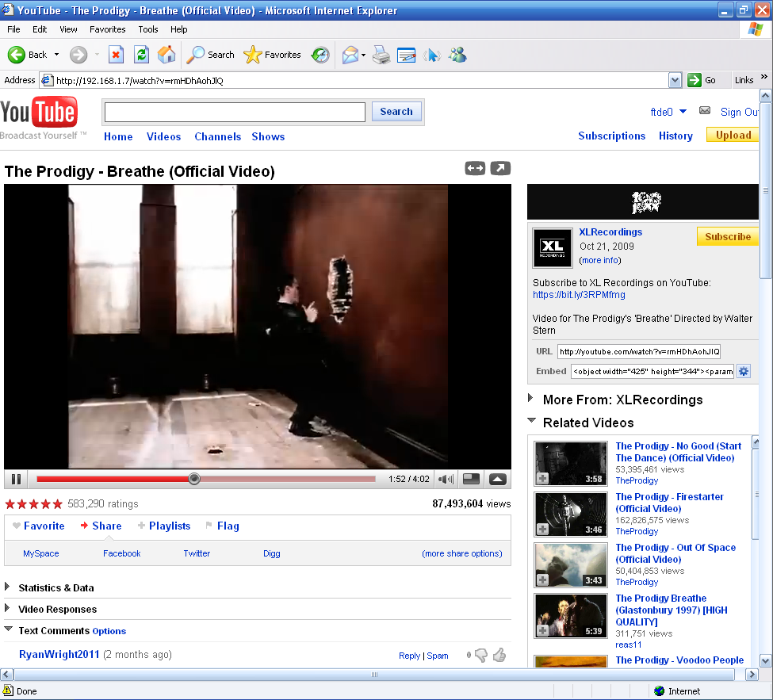
Task: Expand Video Responses section
Action: [x=7, y=608]
